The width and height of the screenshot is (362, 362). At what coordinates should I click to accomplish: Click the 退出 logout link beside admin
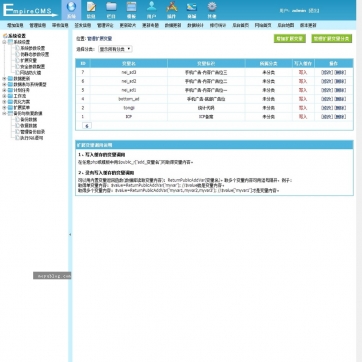point(314,11)
